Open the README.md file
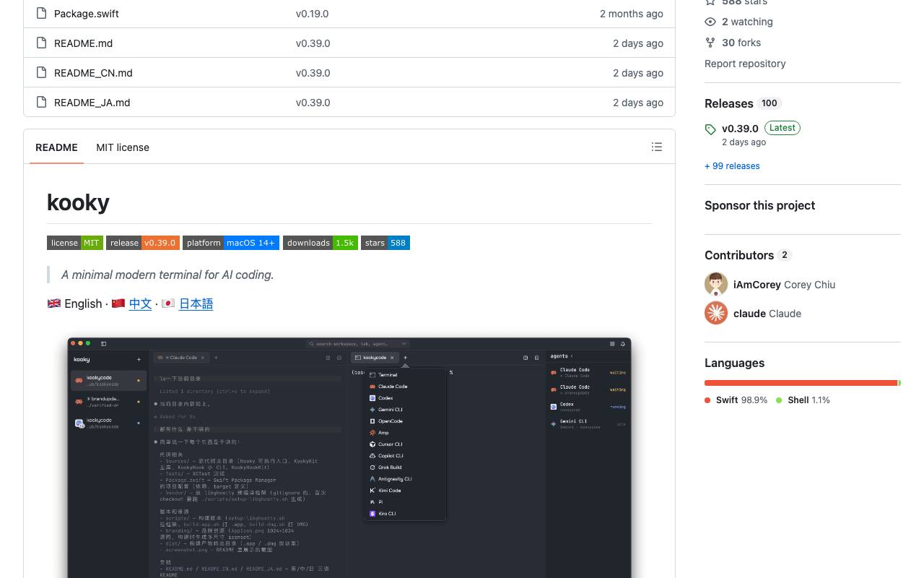 [83, 43]
